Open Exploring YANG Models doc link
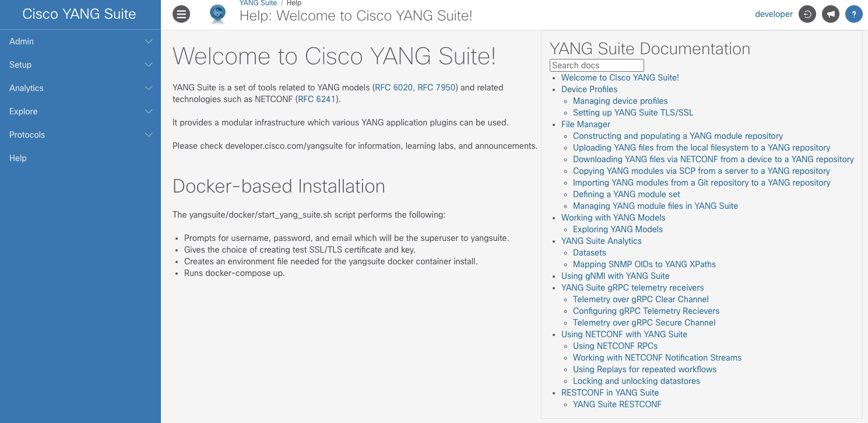 coord(617,229)
